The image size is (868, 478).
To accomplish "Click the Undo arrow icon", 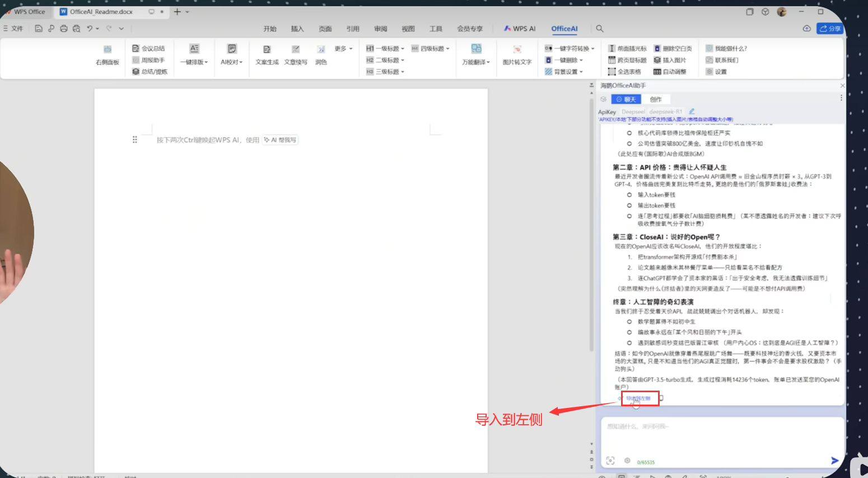I will pyautogui.click(x=90, y=29).
